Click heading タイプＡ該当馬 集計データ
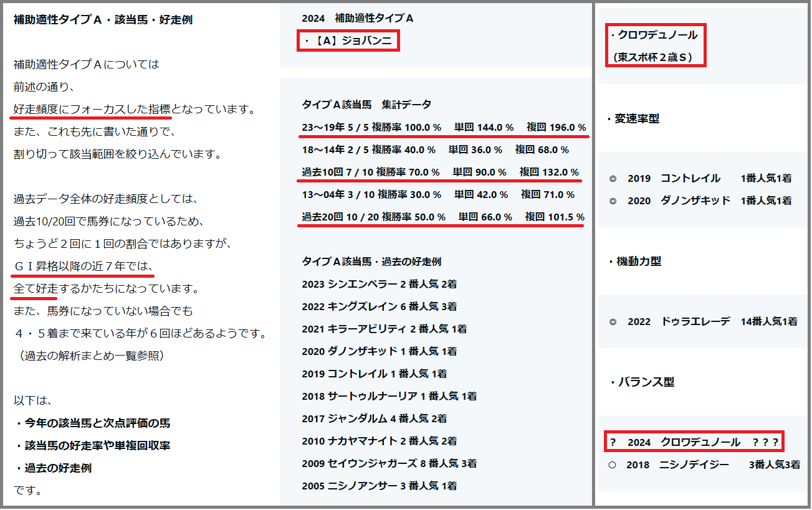Viewport: 812px width, 510px height. coord(366,105)
